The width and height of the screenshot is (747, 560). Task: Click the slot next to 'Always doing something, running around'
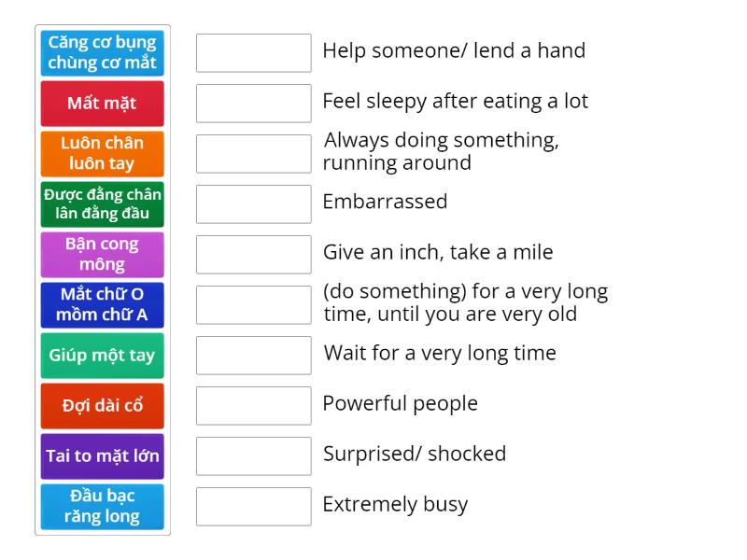[x=254, y=154]
